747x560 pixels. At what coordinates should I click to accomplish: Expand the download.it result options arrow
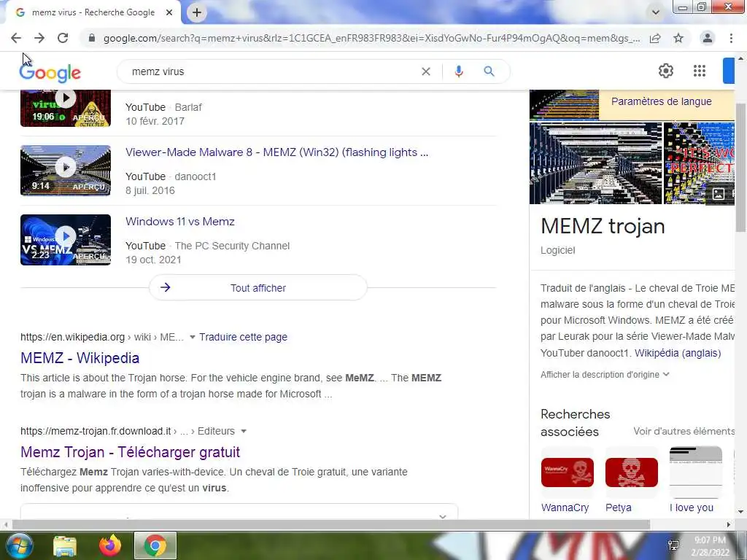pos(244,431)
